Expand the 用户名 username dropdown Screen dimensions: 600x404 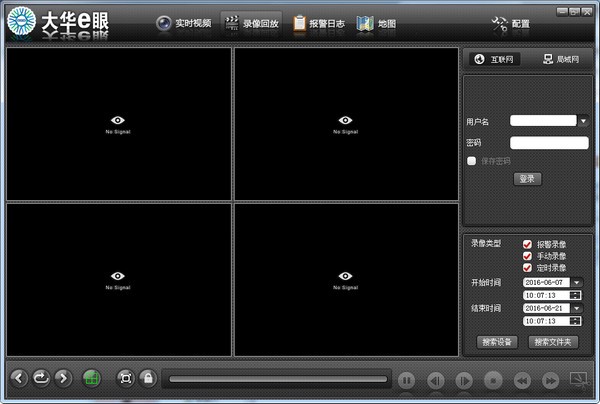point(583,121)
